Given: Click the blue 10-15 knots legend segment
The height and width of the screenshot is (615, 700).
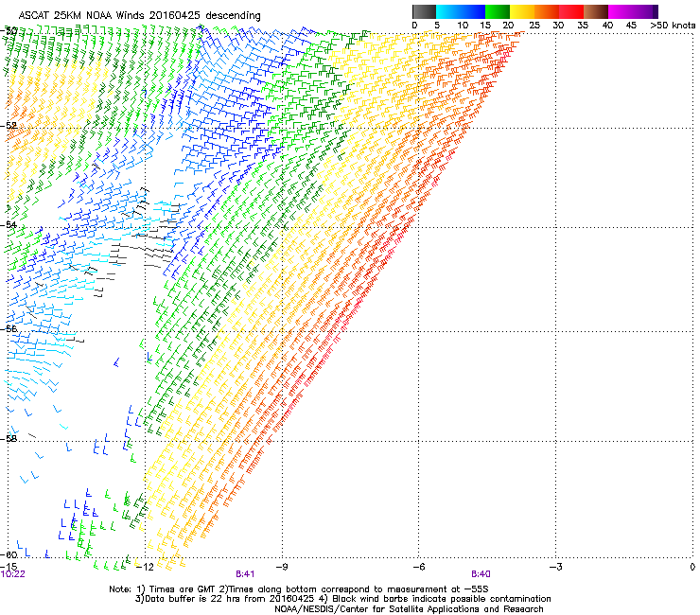Looking at the screenshot, I should point(472,11).
